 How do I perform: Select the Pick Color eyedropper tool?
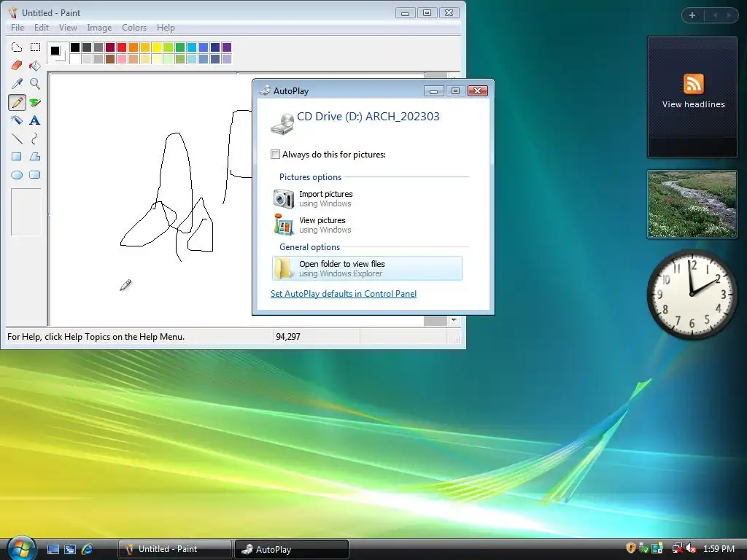coord(17,83)
